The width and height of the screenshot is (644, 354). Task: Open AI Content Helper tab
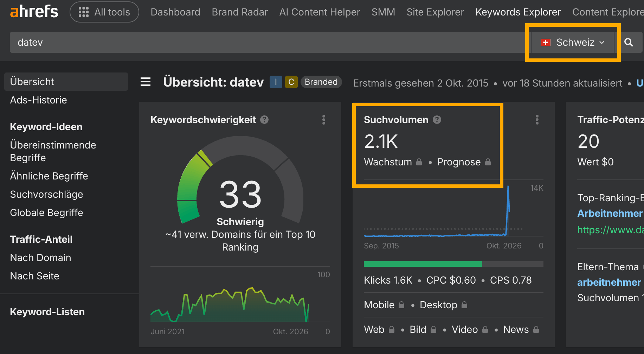[320, 12]
